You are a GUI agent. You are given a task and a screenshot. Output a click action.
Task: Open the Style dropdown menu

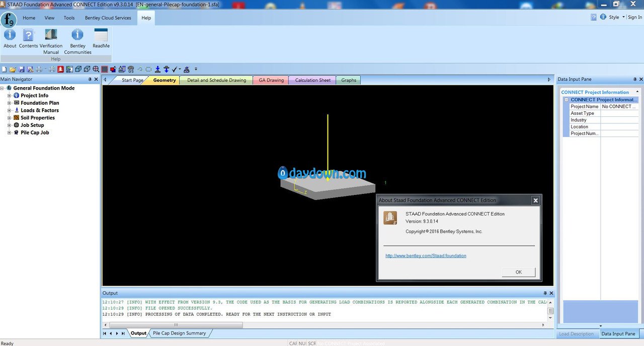pos(617,17)
